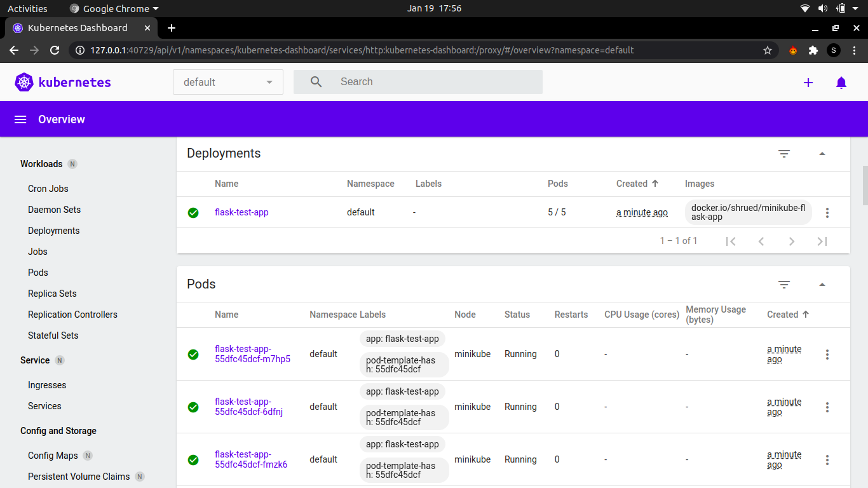Image resolution: width=868 pixels, height=488 pixels.
Task: Open the resource creation plus icon
Action: coord(808,82)
